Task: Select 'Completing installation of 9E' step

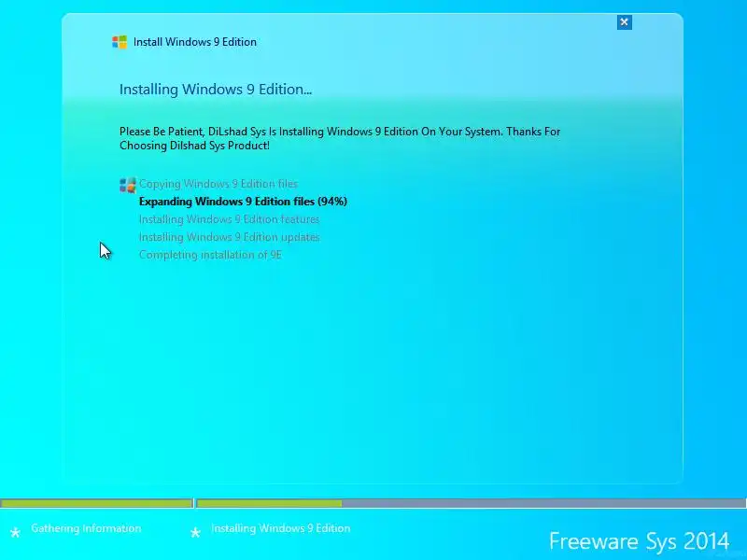Action: [x=210, y=255]
